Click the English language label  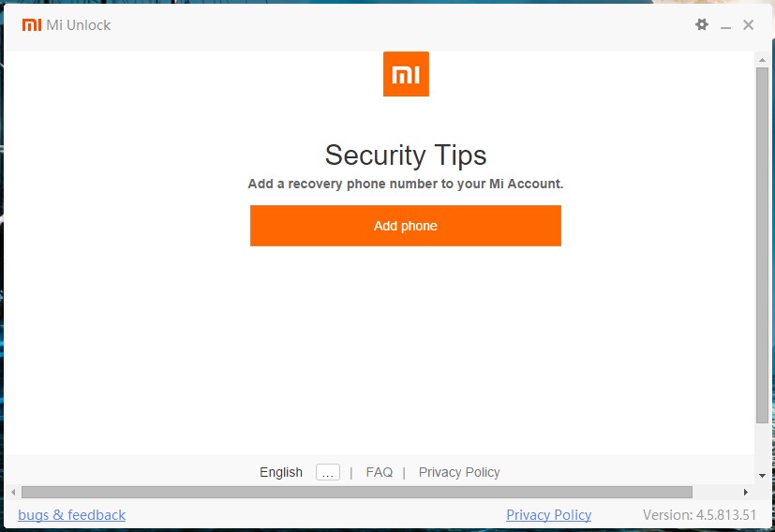pyautogui.click(x=281, y=472)
